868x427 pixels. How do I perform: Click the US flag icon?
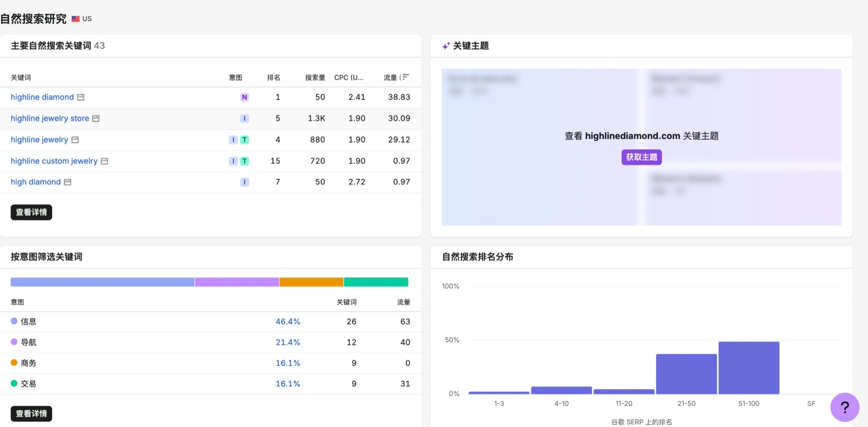(x=75, y=18)
